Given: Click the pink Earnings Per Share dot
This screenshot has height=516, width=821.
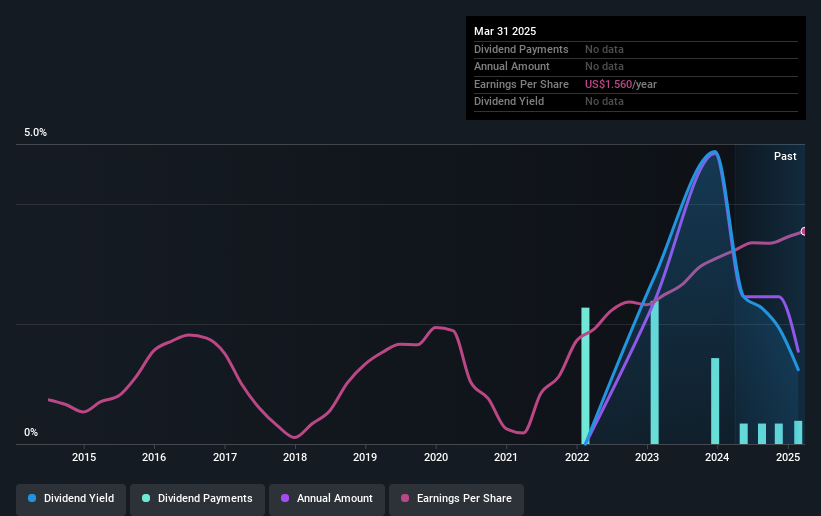Looking at the screenshot, I should [405, 498].
